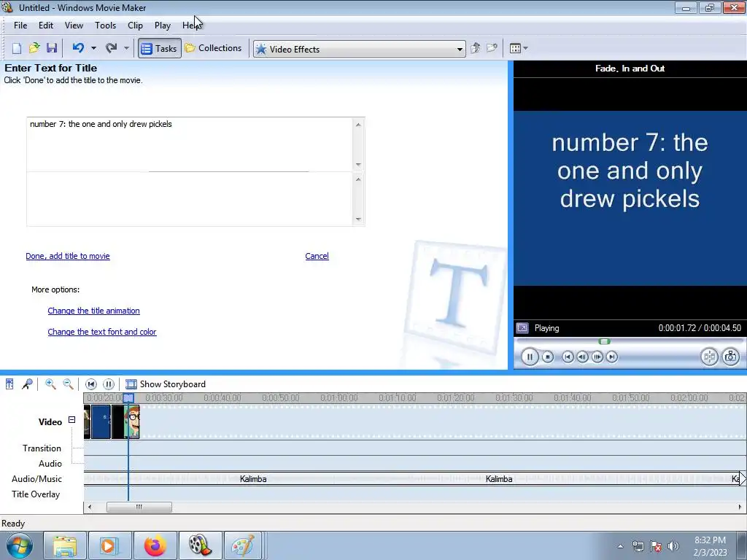Go back in preview monitor

[568, 357]
